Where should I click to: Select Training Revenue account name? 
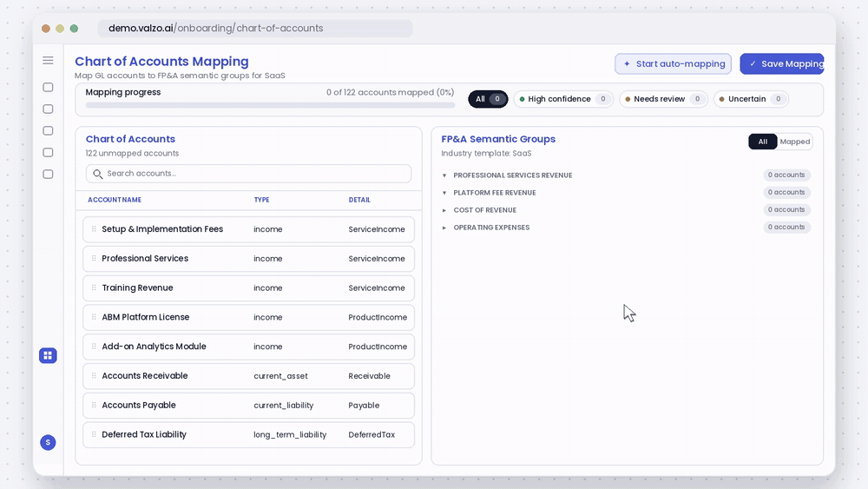point(137,287)
